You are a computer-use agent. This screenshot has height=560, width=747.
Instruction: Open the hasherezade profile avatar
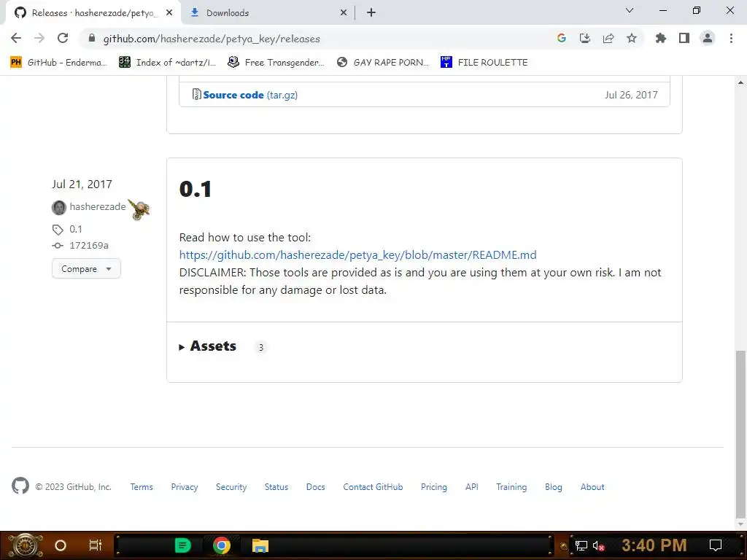click(x=58, y=208)
